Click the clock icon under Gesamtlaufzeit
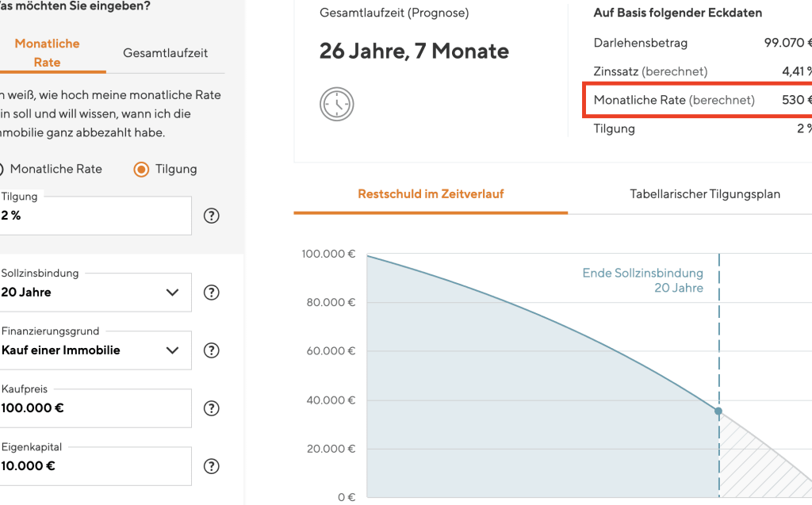812x505 pixels. click(336, 105)
